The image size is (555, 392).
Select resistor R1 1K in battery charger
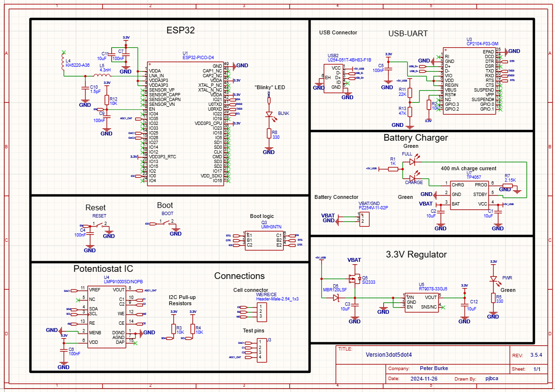[x=393, y=169]
